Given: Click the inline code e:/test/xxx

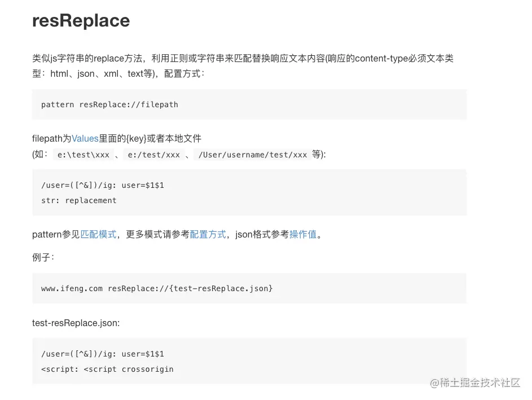Looking at the screenshot, I should [153, 155].
